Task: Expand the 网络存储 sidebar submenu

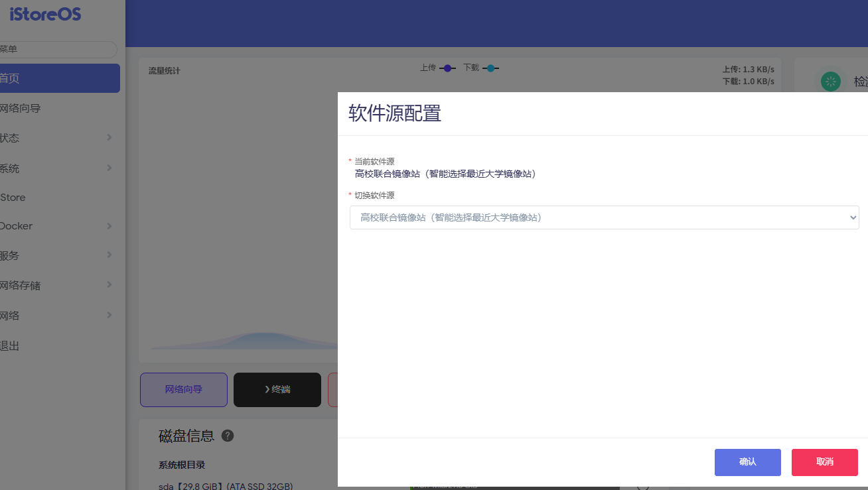Action: coord(60,285)
